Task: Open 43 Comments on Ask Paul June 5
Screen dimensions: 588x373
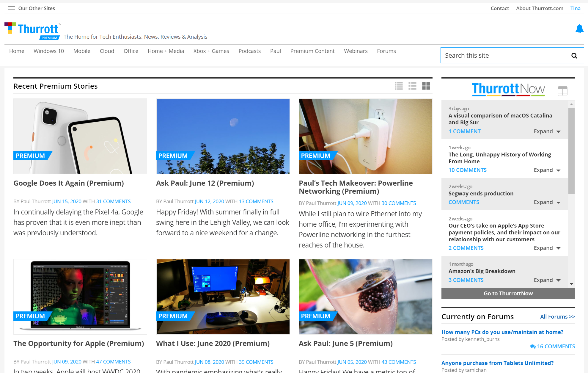Action: tap(399, 362)
